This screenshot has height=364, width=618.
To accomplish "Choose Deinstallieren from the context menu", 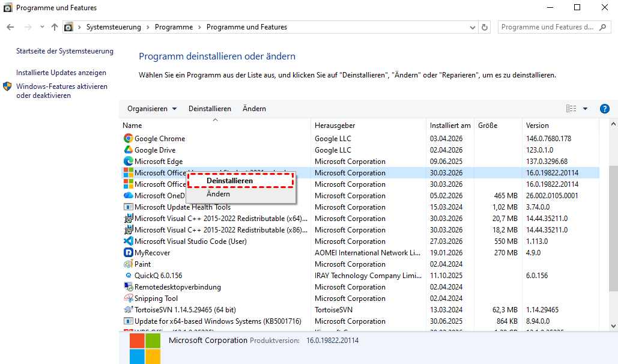I will [229, 181].
